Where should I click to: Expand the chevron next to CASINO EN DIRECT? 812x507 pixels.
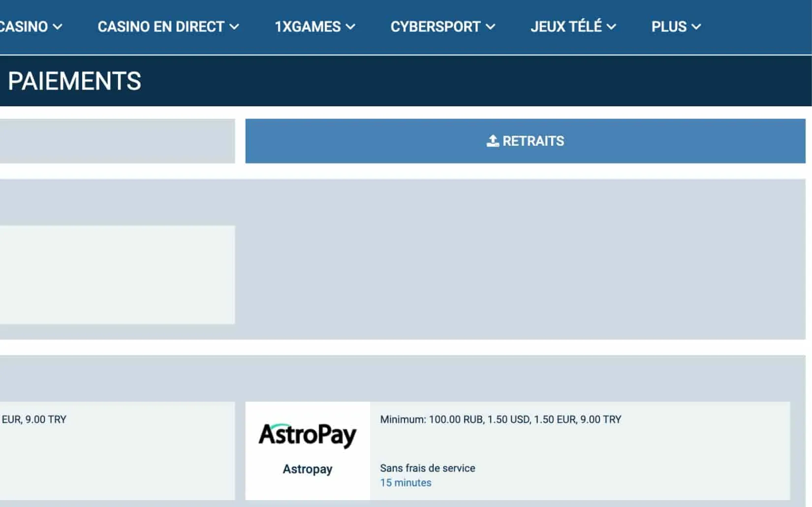coord(234,27)
